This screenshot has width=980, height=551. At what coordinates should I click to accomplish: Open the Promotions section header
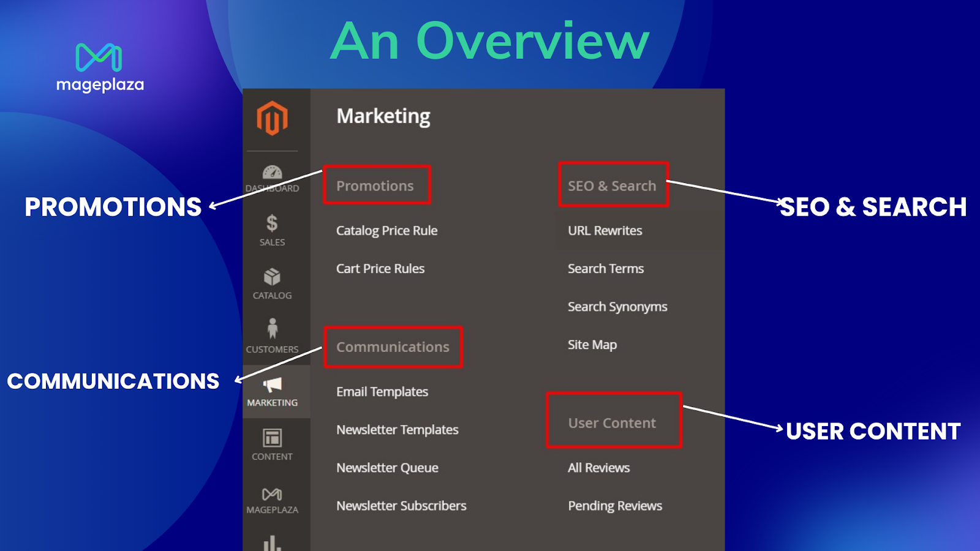375,186
